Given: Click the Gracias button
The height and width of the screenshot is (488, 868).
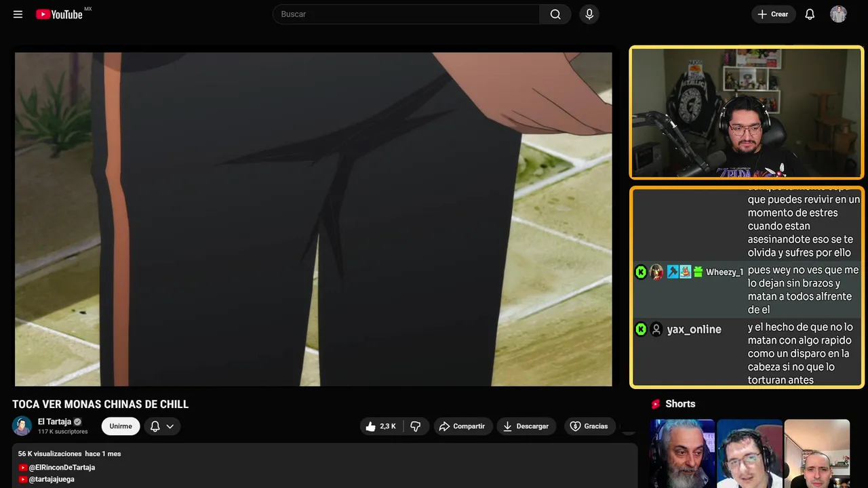Looking at the screenshot, I should [x=589, y=426].
